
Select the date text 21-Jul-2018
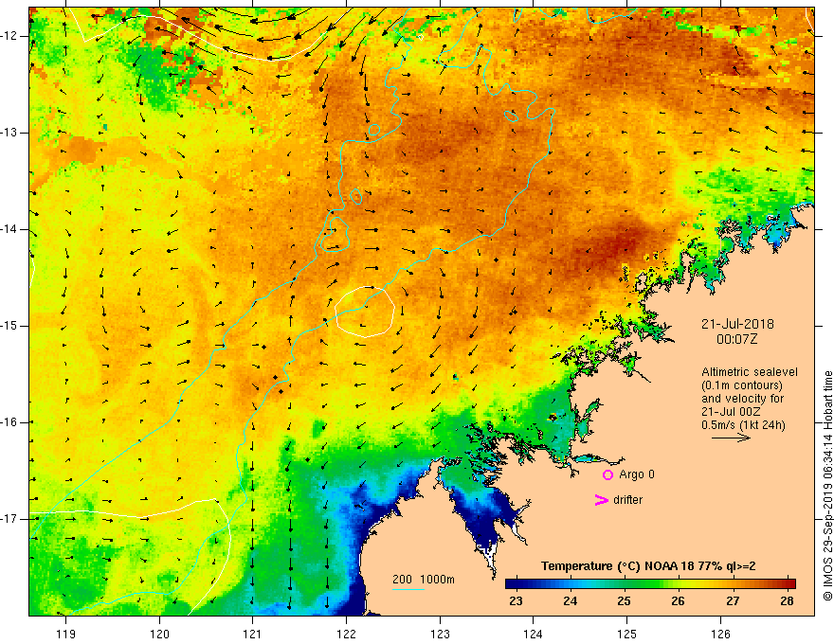[x=737, y=324]
